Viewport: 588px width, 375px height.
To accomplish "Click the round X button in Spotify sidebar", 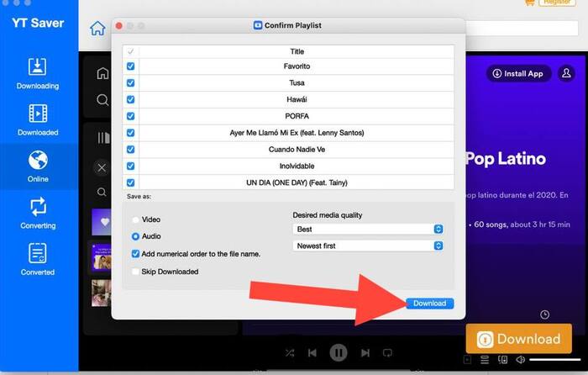I will tap(102, 168).
